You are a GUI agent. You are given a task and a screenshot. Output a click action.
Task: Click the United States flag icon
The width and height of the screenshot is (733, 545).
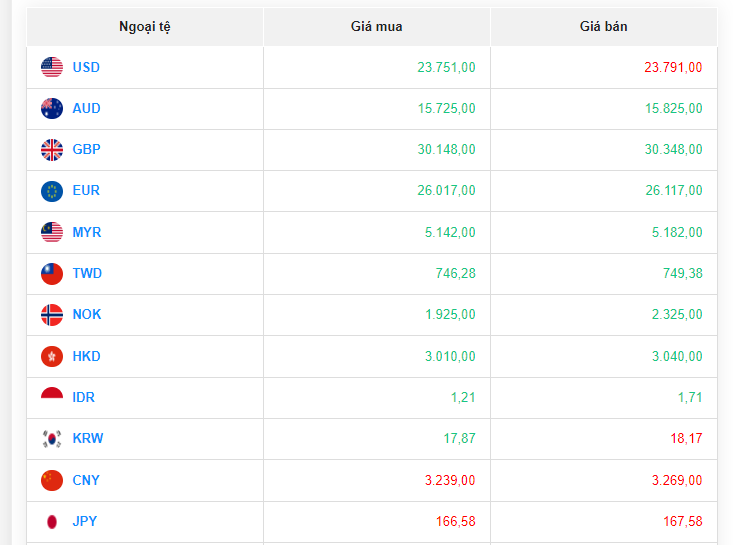(52, 67)
